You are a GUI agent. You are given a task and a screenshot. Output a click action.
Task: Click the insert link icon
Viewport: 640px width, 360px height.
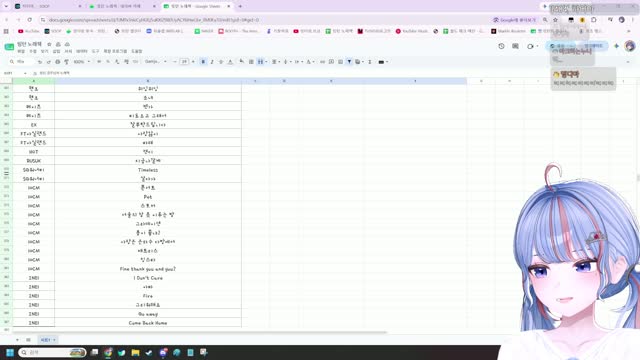click(322, 62)
